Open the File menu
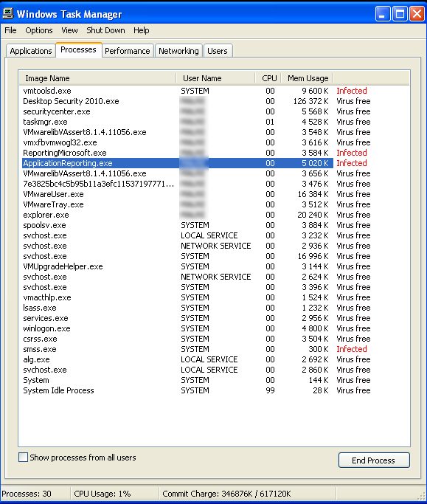 tap(10, 30)
